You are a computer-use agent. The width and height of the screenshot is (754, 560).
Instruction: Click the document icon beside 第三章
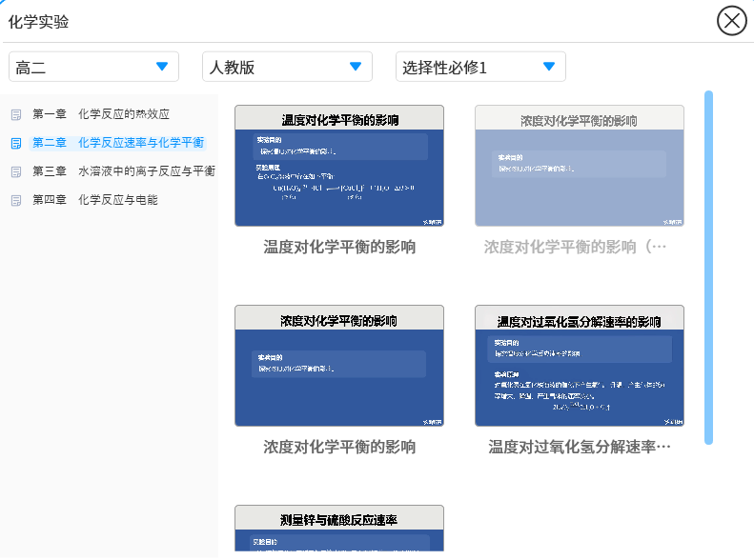(16, 172)
